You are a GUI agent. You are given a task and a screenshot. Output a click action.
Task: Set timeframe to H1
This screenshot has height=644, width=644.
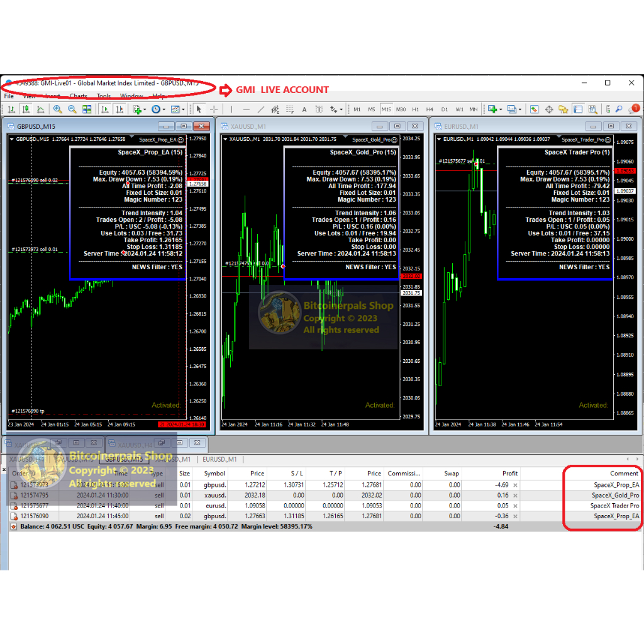(x=416, y=109)
